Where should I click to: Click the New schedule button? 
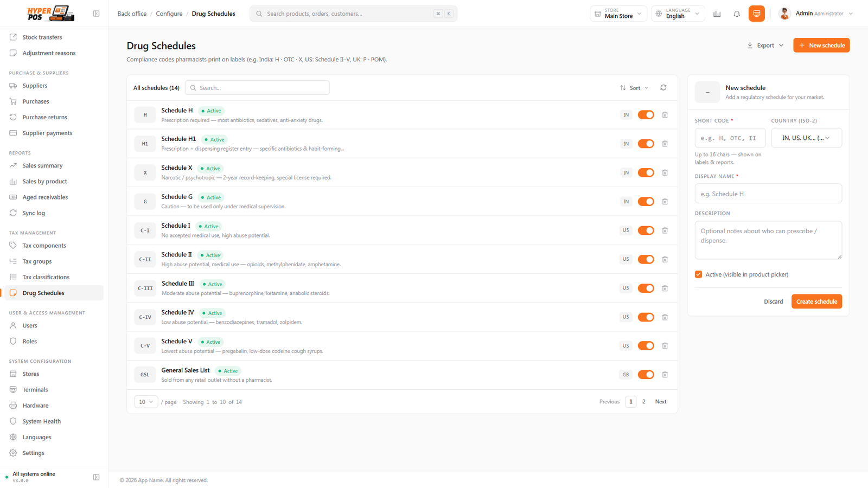tap(821, 46)
